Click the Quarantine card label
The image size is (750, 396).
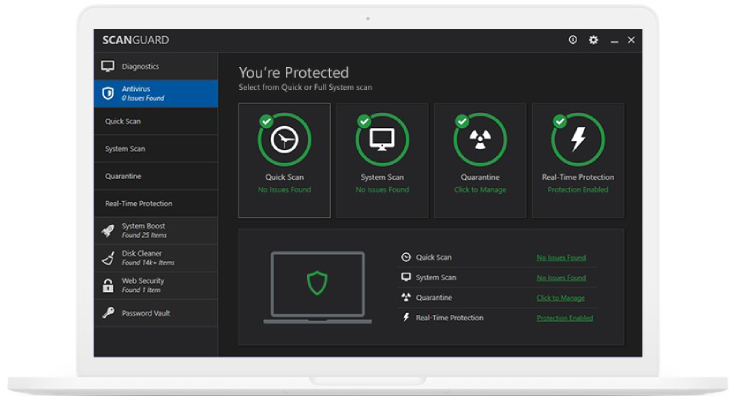480,177
